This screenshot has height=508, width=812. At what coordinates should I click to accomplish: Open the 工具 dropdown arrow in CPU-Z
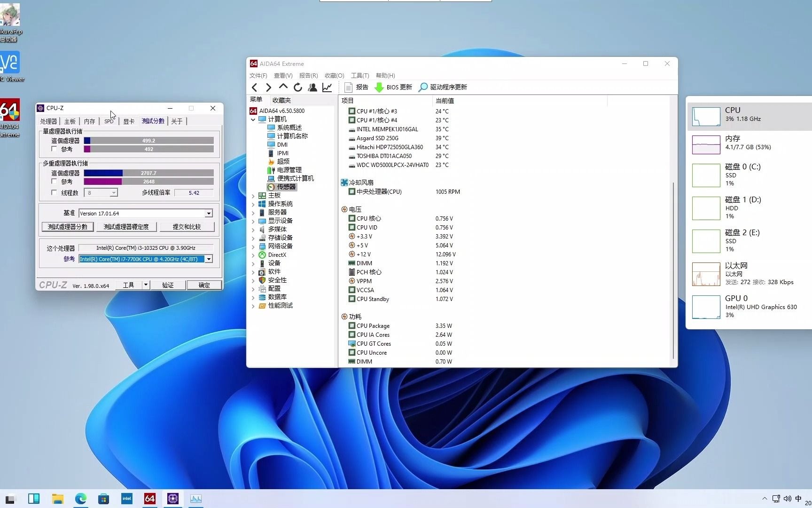click(x=146, y=285)
